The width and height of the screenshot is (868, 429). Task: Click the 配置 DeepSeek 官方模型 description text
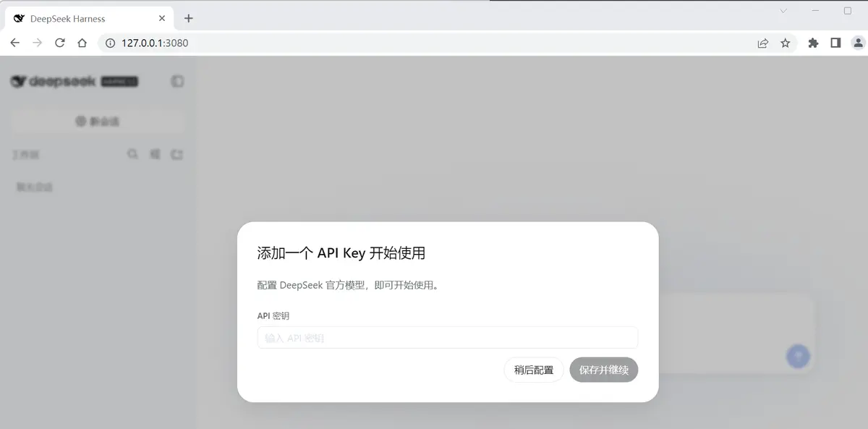pos(349,285)
